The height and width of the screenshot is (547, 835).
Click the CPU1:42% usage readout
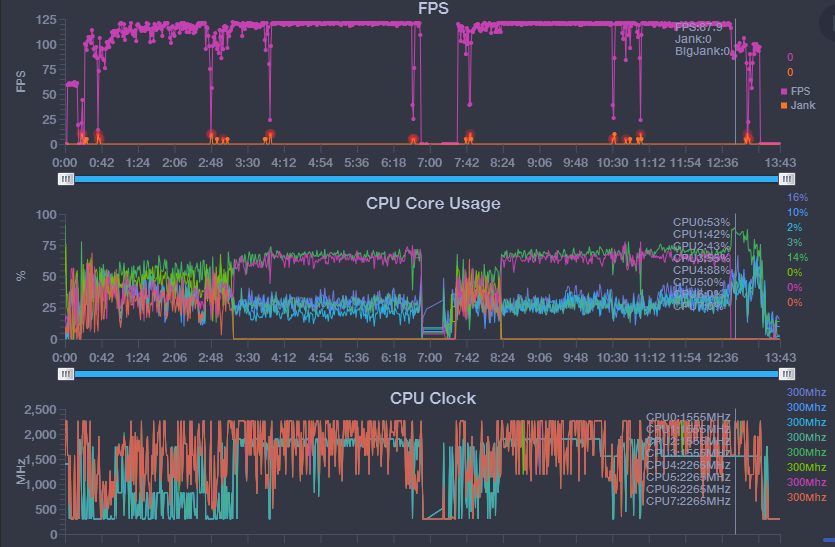point(701,234)
